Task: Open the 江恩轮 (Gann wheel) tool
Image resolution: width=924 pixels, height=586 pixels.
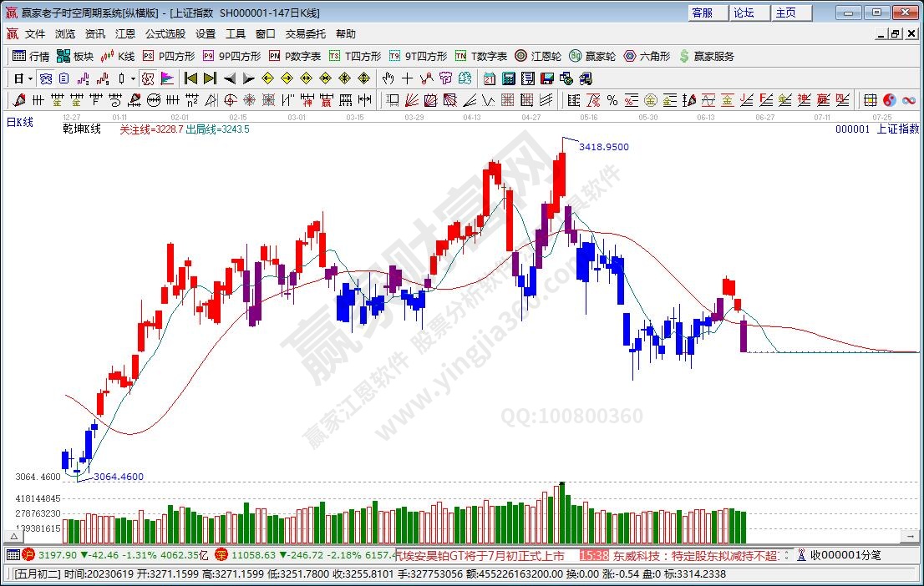Action: (537, 56)
